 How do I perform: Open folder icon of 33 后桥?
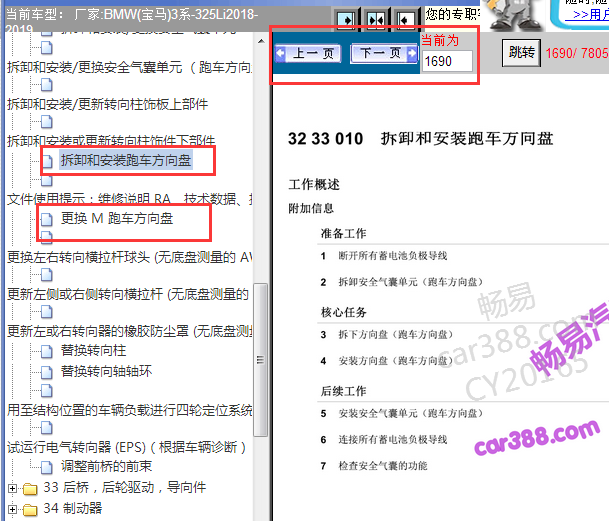click(x=30, y=488)
